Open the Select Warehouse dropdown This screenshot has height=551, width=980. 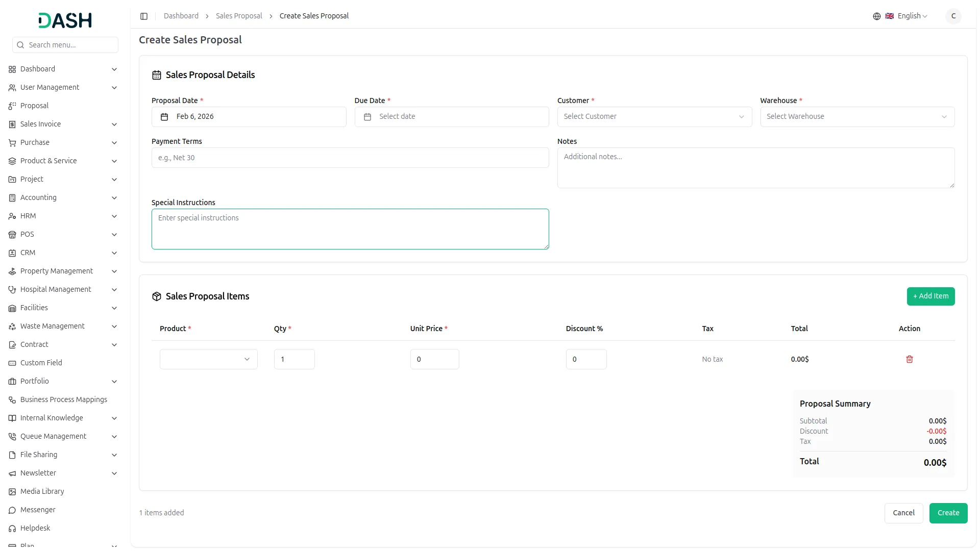856,117
